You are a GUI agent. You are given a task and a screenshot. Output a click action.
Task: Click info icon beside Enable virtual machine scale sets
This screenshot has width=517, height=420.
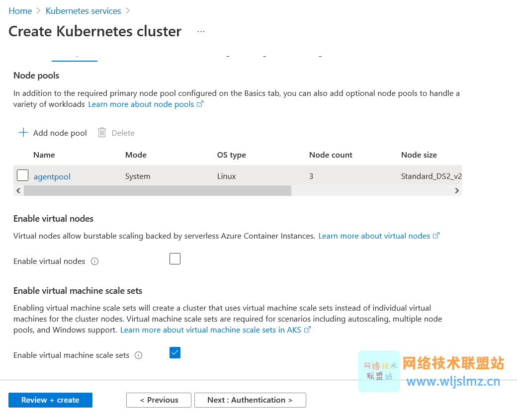pyautogui.click(x=139, y=355)
